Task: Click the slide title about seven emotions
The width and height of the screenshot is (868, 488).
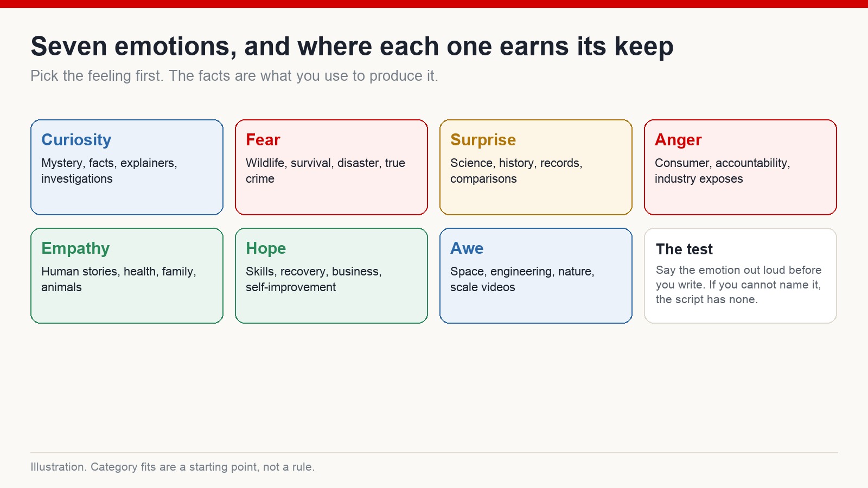Action: (352, 47)
